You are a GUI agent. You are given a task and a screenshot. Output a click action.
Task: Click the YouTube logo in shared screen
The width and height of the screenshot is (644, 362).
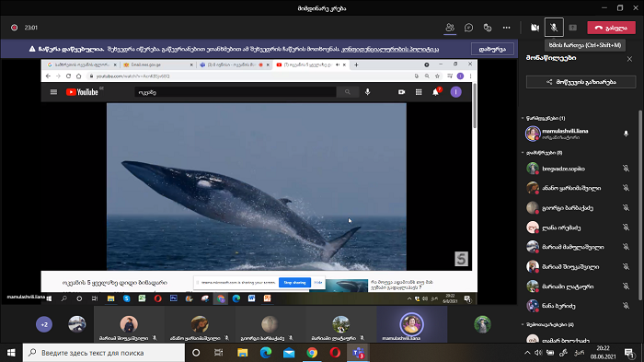[x=82, y=92]
